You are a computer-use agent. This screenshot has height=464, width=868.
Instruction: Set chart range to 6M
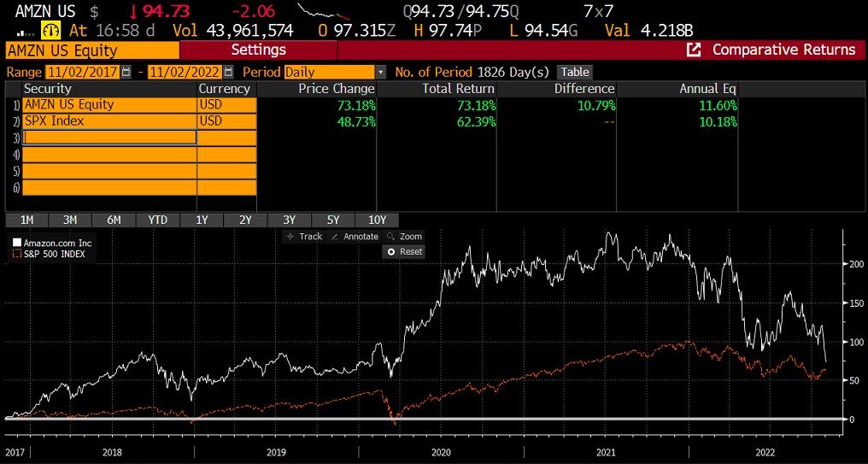click(x=114, y=220)
